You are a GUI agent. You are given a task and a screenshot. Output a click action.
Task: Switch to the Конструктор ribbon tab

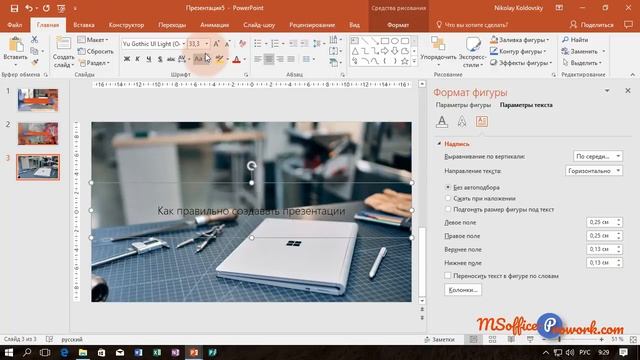127,25
